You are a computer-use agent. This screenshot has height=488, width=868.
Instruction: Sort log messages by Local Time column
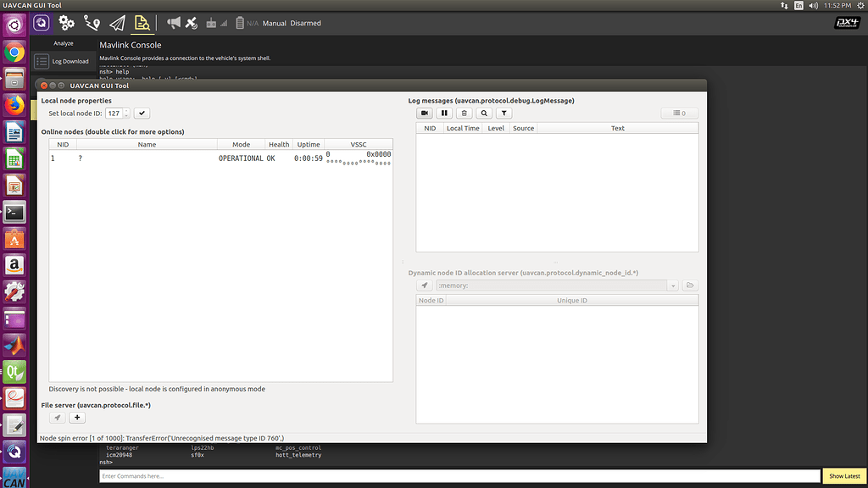[463, 129]
